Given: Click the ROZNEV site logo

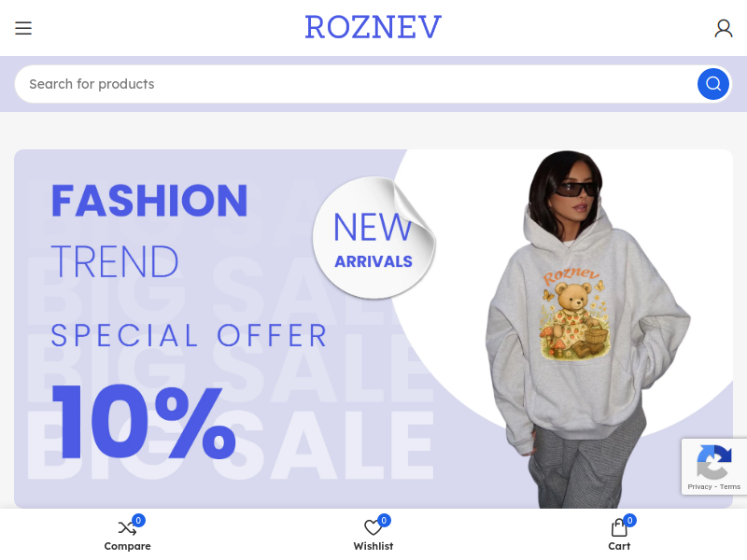Looking at the screenshot, I should pyautogui.click(x=373, y=27).
